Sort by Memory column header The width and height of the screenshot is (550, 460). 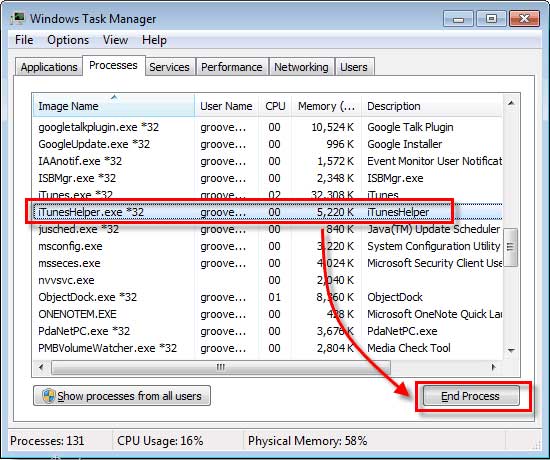326,106
